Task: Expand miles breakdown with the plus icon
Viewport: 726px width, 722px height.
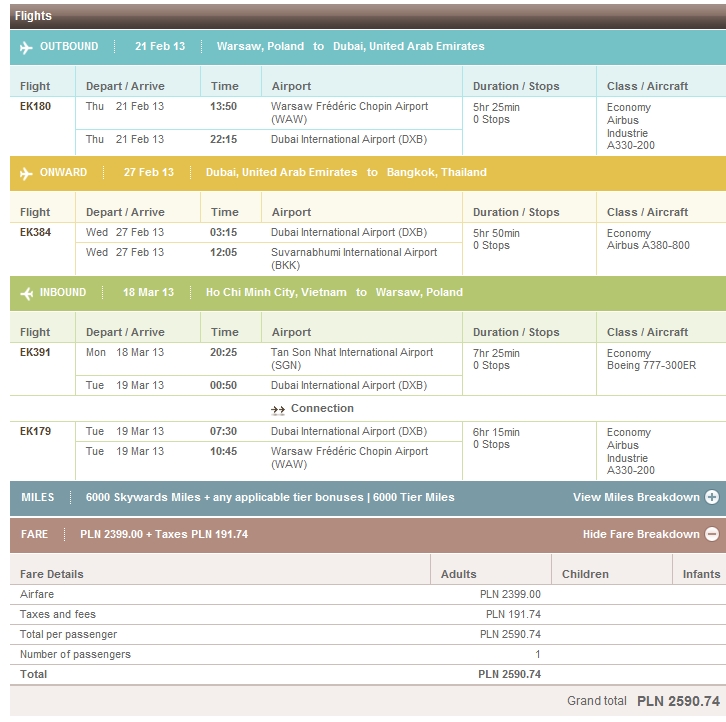Action: click(x=712, y=497)
